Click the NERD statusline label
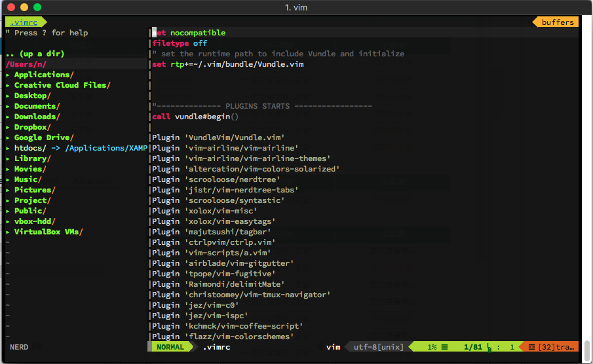Screen dimensions: 593x364 19,347
